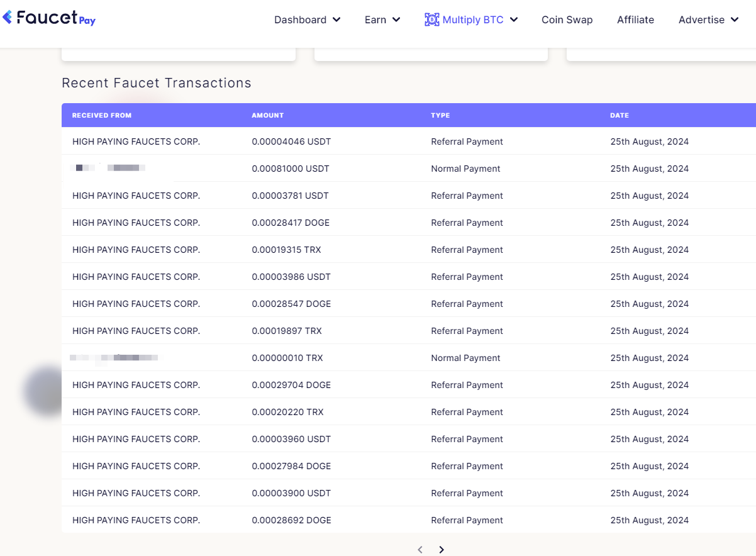Select amount 0.00003960 USDT
The image size is (756, 556).
click(291, 439)
